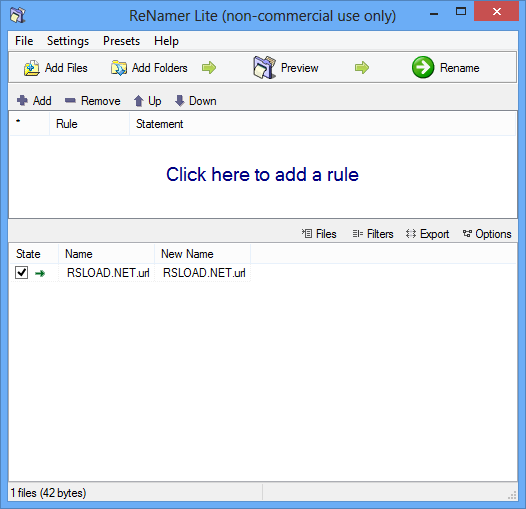Close the ReNamer Lite window
Screen dimensions: 526x509
496,11
